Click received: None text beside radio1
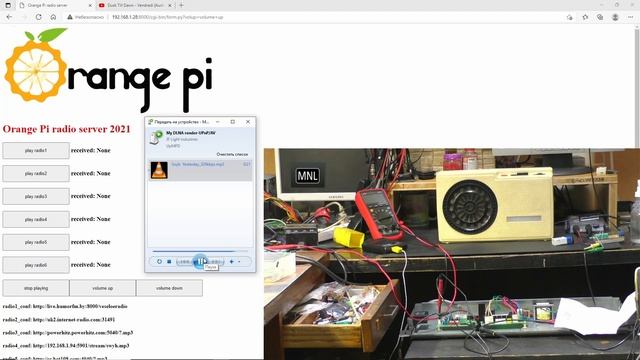 pyautogui.click(x=91, y=150)
